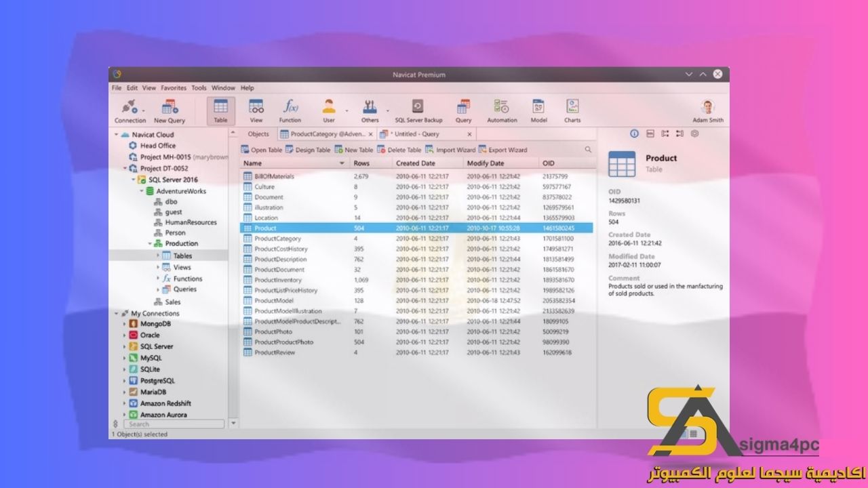The image size is (868, 488).
Task: Select the Table toolbar button
Action: pos(221,111)
